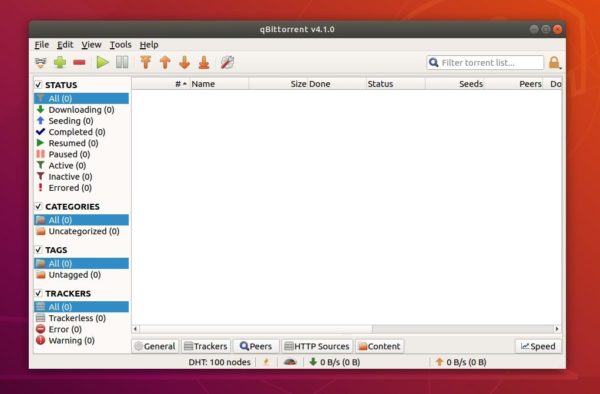Click the lock UI padlock icon
This screenshot has height=394, width=600.
point(554,62)
